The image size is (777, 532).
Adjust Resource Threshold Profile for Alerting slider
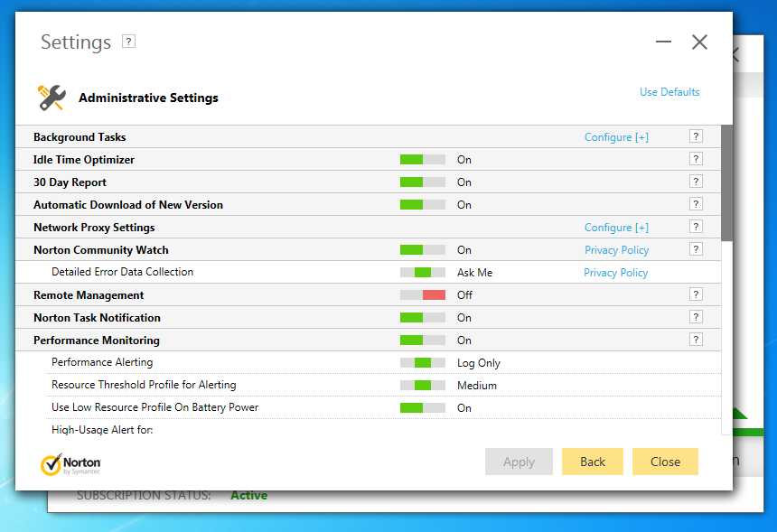(423, 385)
